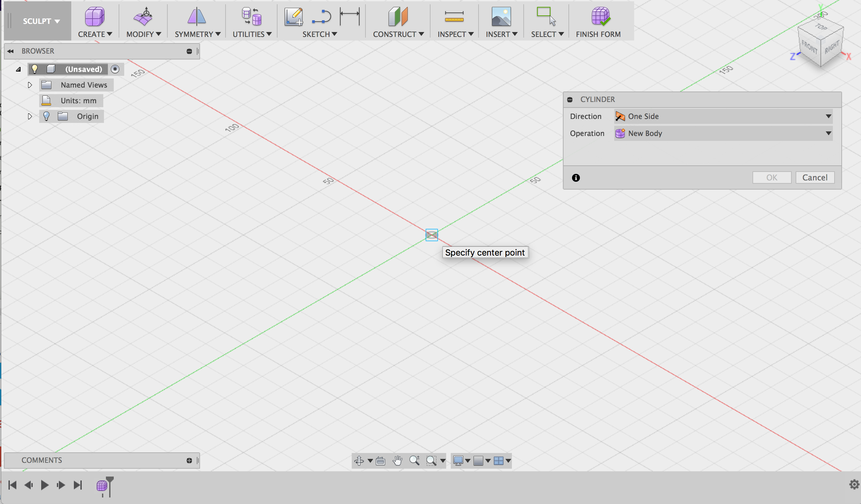The image size is (861, 504).
Task: Click the Inspect measure ruler icon
Action: point(454,16)
